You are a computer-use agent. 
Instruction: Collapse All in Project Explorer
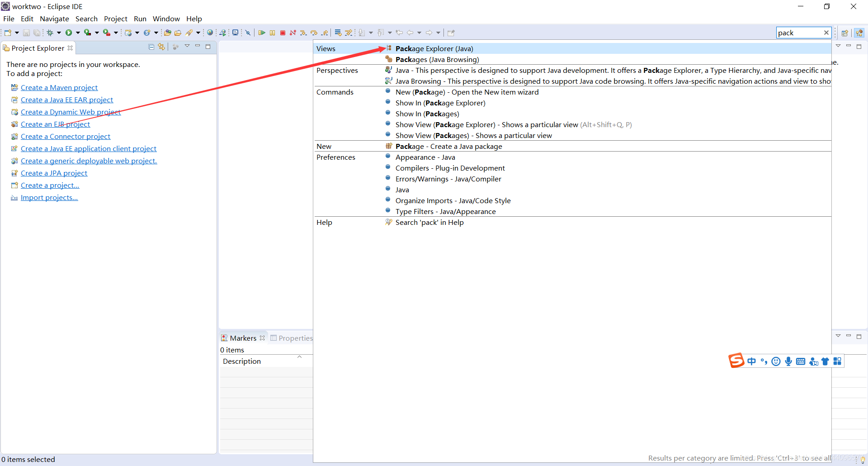pyautogui.click(x=151, y=47)
